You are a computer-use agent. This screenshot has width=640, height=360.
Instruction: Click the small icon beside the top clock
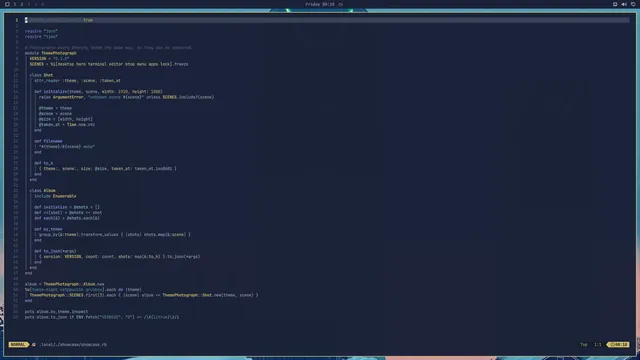pyautogui.click(x=341, y=4)
